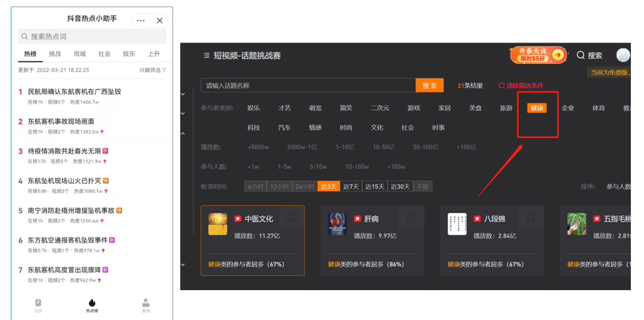Open the 热点榜 flame icon tab

pyautogui.click(x=92, y=305)
